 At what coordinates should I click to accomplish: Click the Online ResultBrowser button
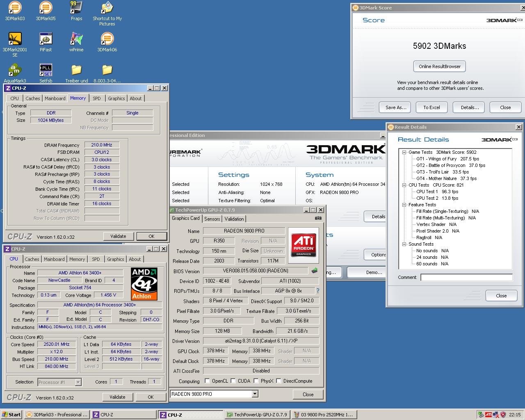coord(439,66)
